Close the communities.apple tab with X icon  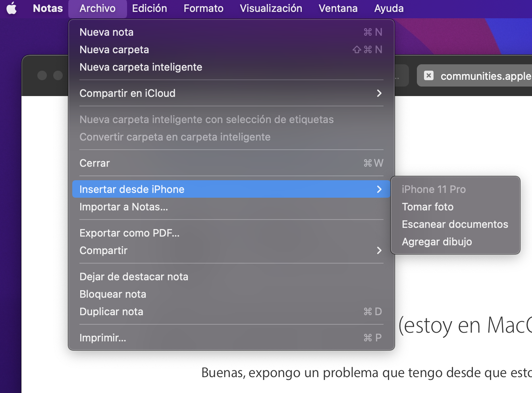pos(429,75)
